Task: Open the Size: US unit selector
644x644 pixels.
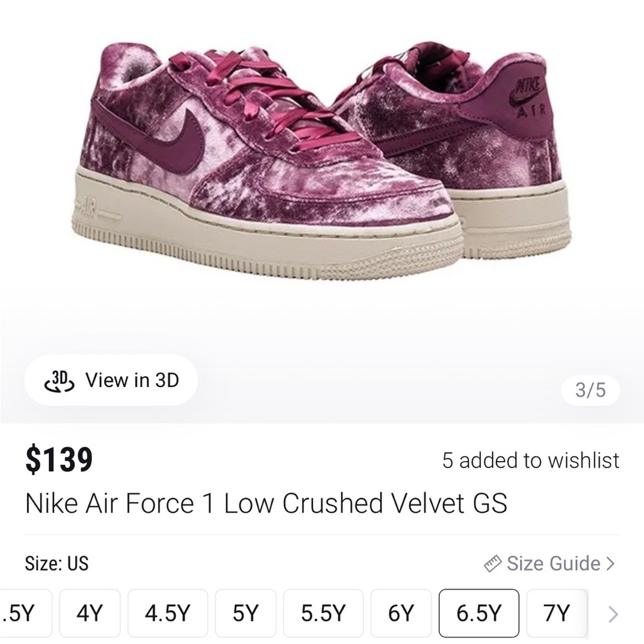Action: (56, 563)
